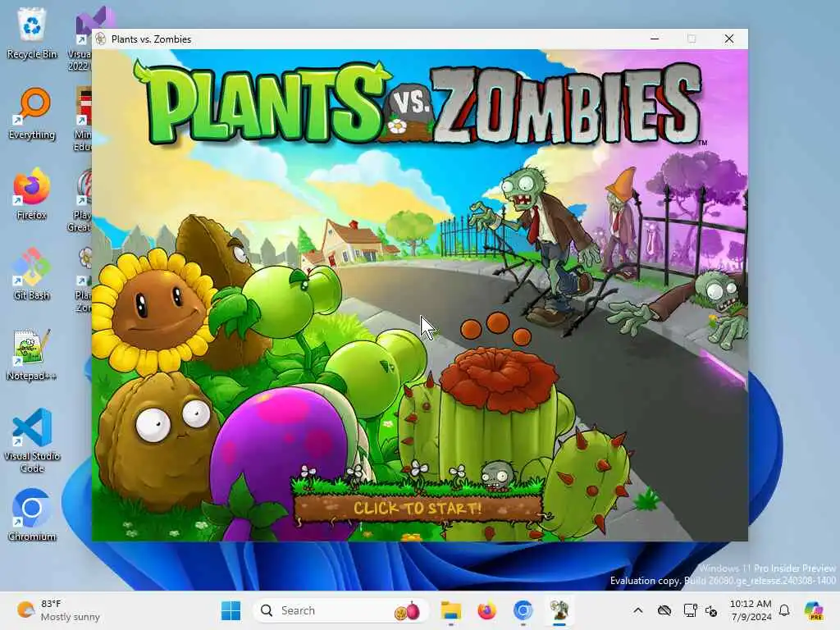Expand the hidden system tray icons chevron
This screenshot has height=630, width=840.
click(637, 610)
